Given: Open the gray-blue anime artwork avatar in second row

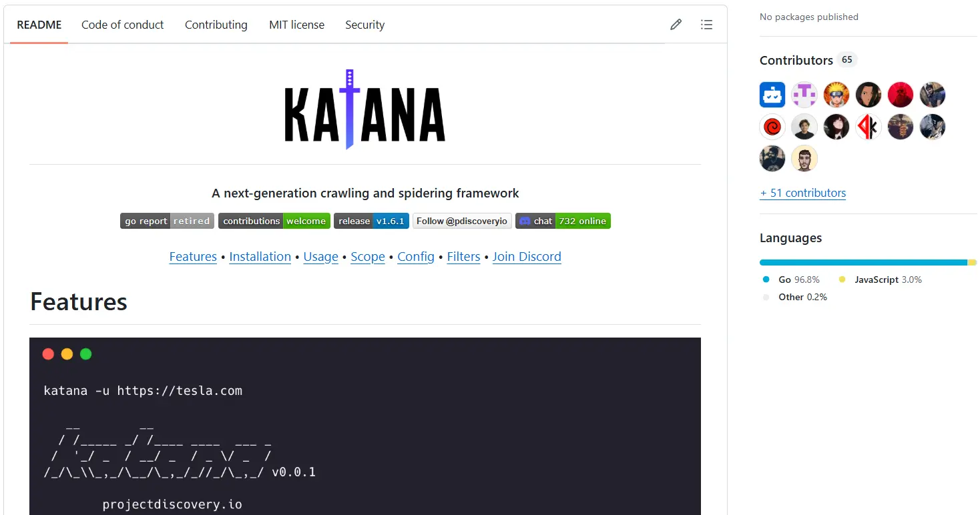Looking at the screenshot, I should tap(933, 127).
